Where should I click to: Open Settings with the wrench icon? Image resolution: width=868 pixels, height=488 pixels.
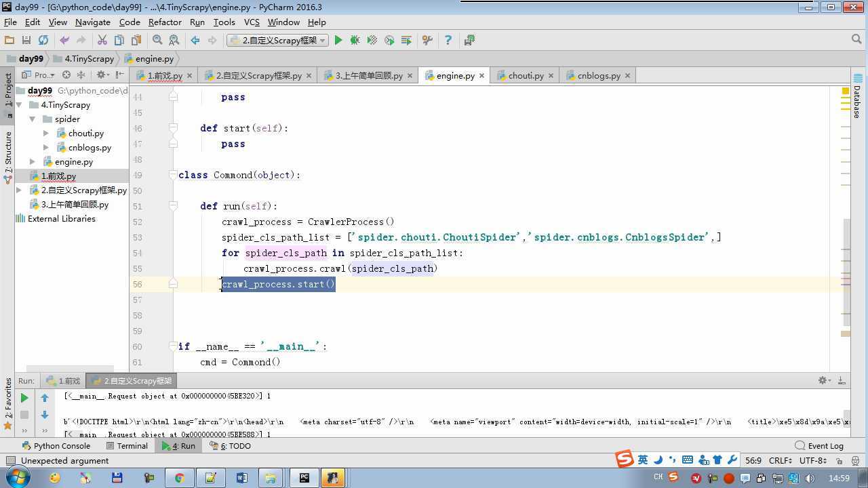point(427,41)
